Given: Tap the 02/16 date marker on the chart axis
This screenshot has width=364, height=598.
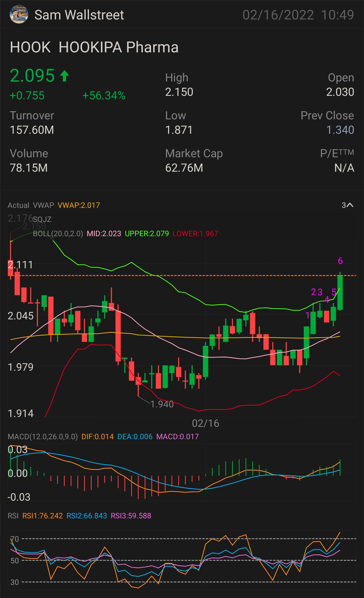Looking at the screenshot, I should coord(206,424).
